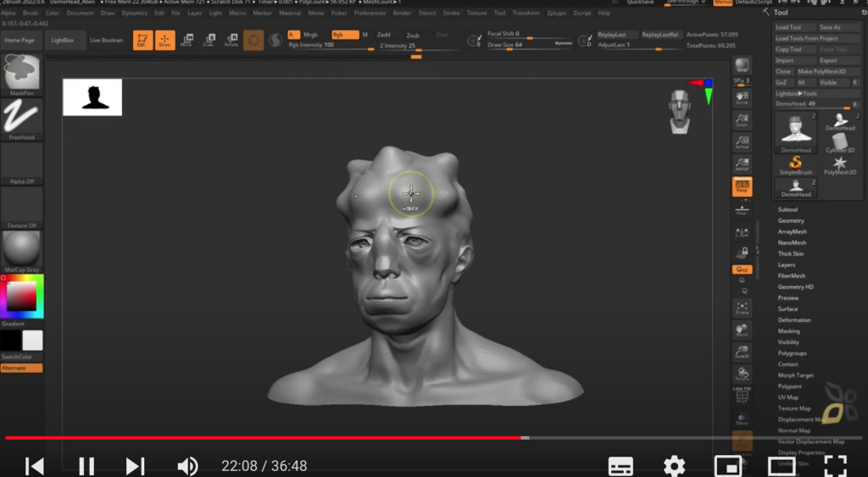Click the AAHalf icon

pyautogui.click(x=742, y=164)
